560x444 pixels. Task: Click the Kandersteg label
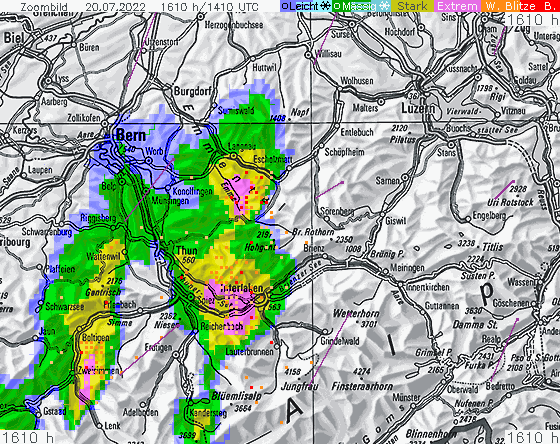208,413
